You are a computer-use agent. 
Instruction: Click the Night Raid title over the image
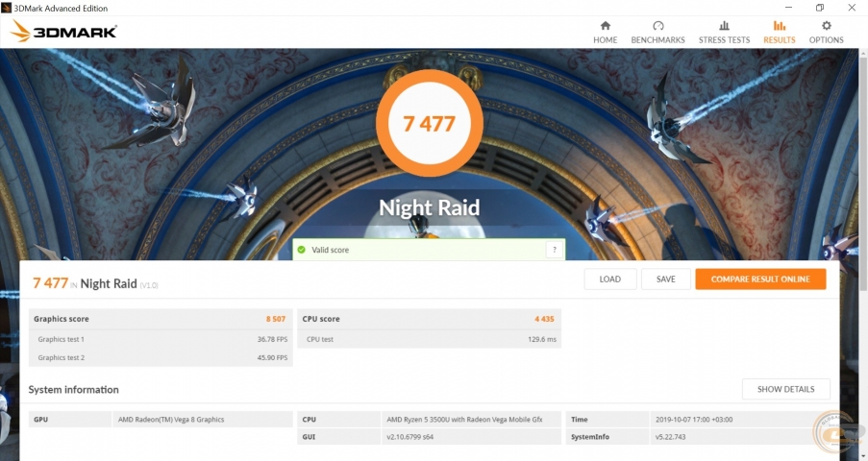pos(429,207)
